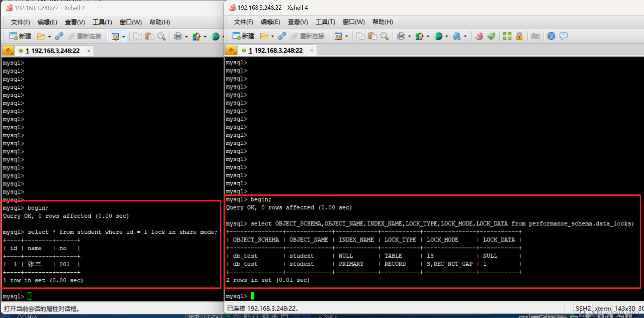Expand the open folder dropdown arrow in the right window
The width and height of the screenshot is (644, 318).
(272, 36)
